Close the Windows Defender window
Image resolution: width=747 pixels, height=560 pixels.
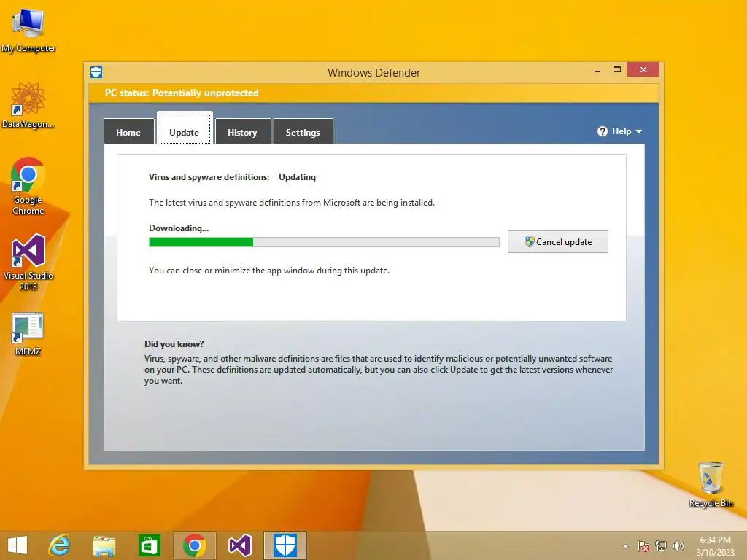tap(643, 70)
